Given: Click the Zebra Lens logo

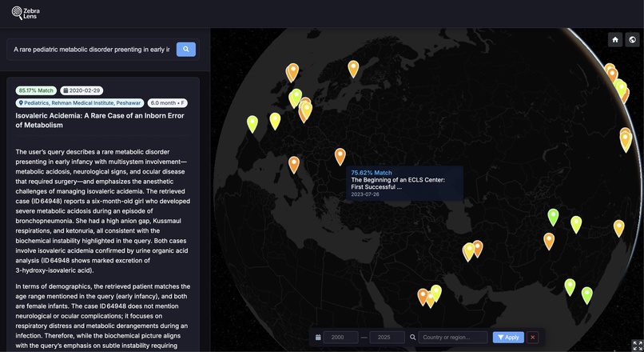Looking at the screenshot, I should click(x=26, y=13).
